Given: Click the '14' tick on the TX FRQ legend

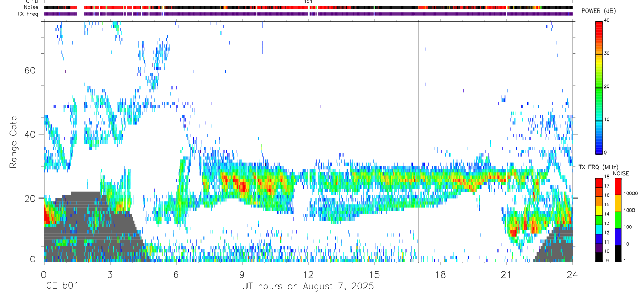Looking at the screenshot, I should (607, 214).
